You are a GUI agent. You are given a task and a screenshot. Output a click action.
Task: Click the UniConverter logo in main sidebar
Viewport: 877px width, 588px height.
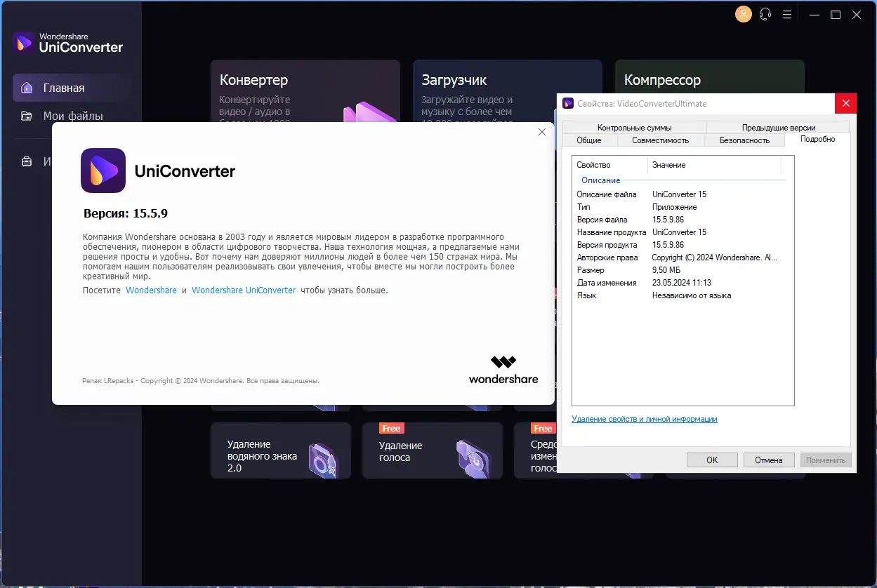click(x=68, y=43)
